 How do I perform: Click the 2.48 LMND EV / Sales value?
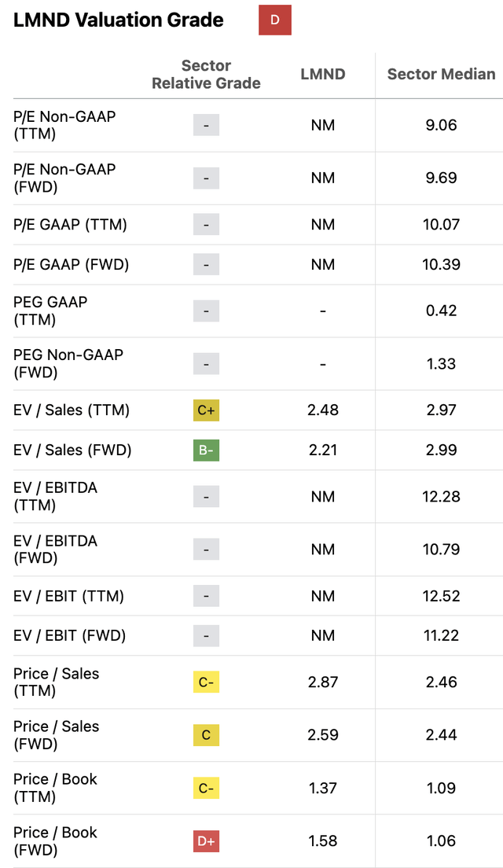[323, 410]
